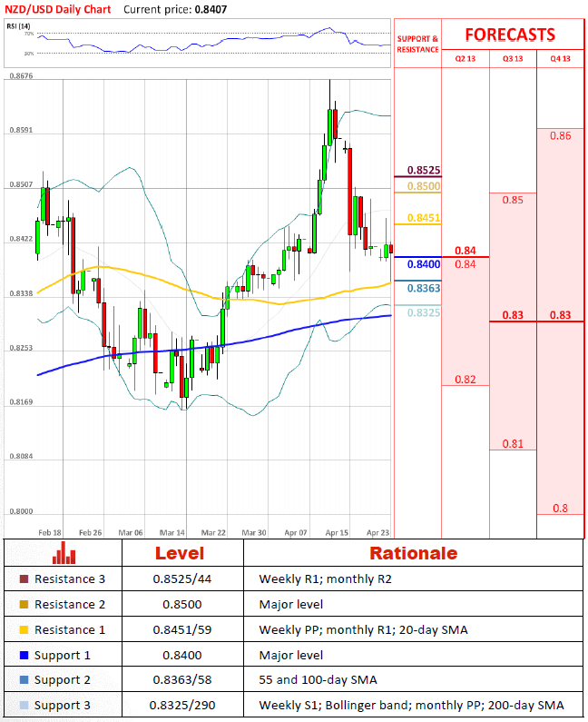Click the Rationale table column header
This screenshot has height=722, width=588.
point(413,553)
